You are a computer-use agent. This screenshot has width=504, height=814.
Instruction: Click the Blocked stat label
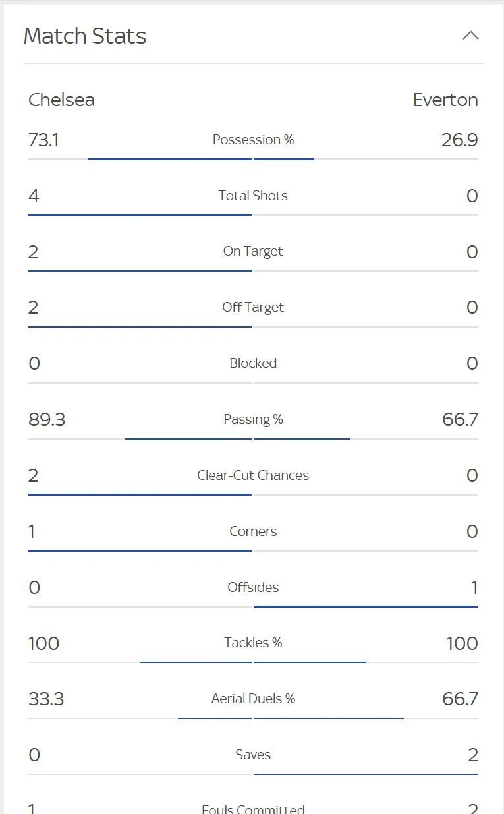tap(253, 363)
